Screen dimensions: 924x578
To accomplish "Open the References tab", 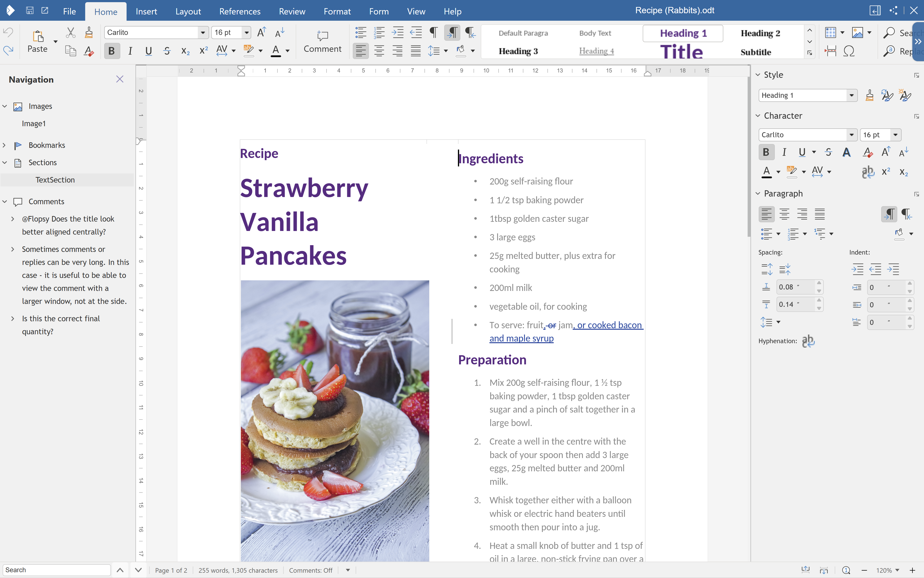I will (x=240, y=12).
